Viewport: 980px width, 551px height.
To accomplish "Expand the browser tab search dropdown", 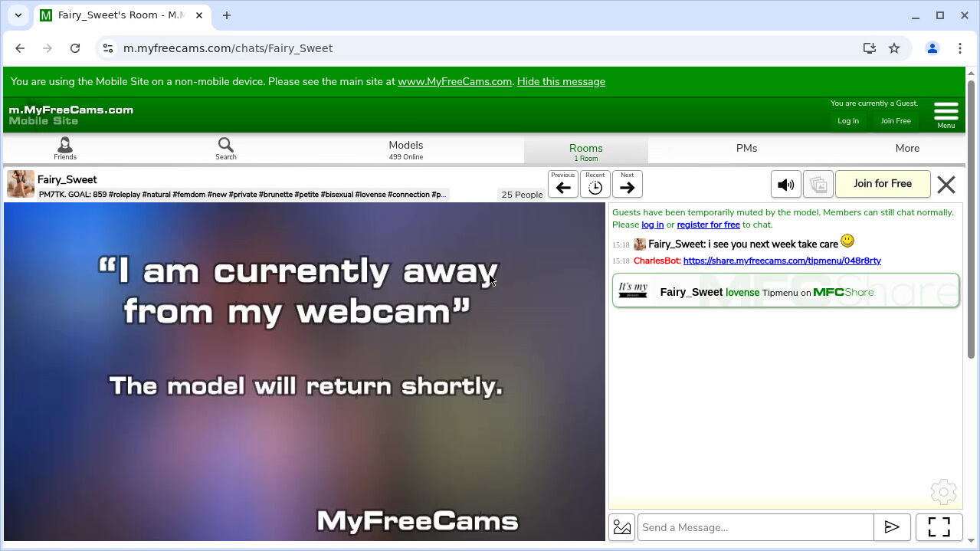I will [x=18, y=15].
